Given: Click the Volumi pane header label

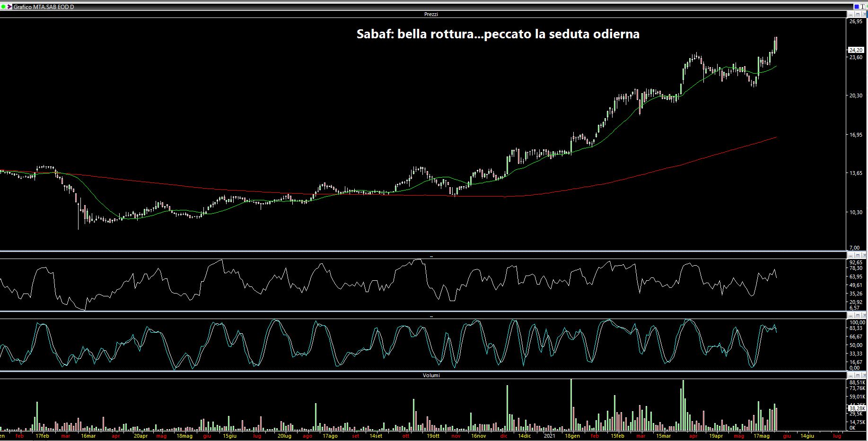Looking at the screenshot, I should 431,375.
